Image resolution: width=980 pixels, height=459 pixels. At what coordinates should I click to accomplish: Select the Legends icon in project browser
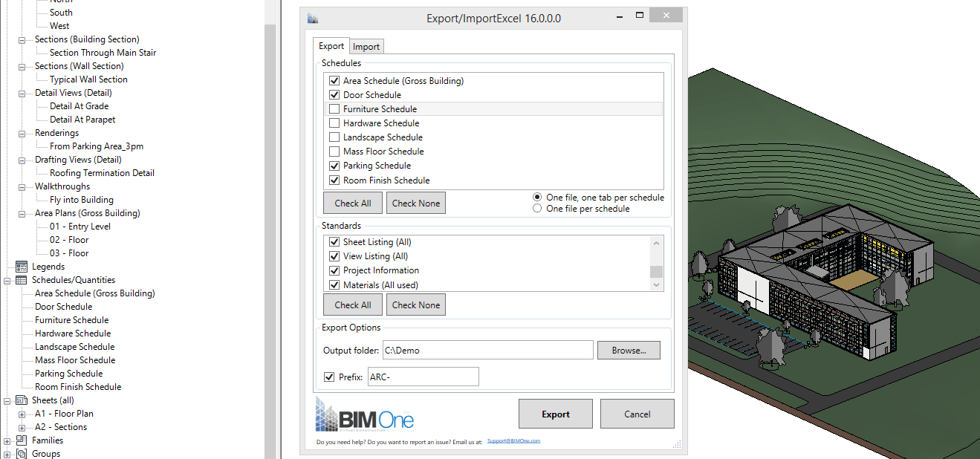pyautogui.click(x=20, y=266)
